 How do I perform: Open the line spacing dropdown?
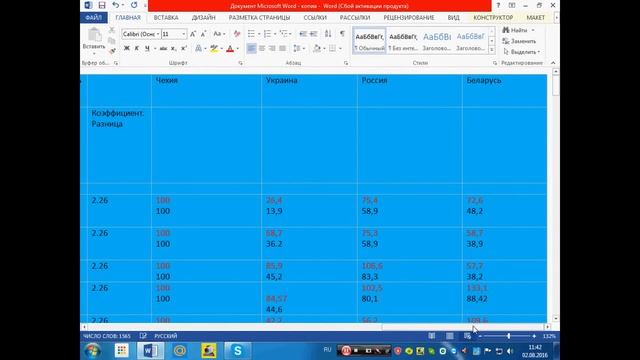pyautogui.click(x=299, y=49)
